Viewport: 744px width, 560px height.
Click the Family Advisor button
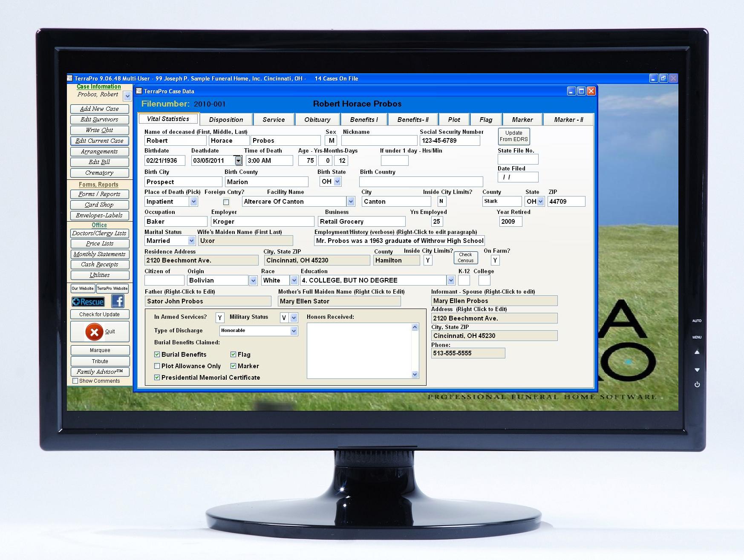pos(100,372)
